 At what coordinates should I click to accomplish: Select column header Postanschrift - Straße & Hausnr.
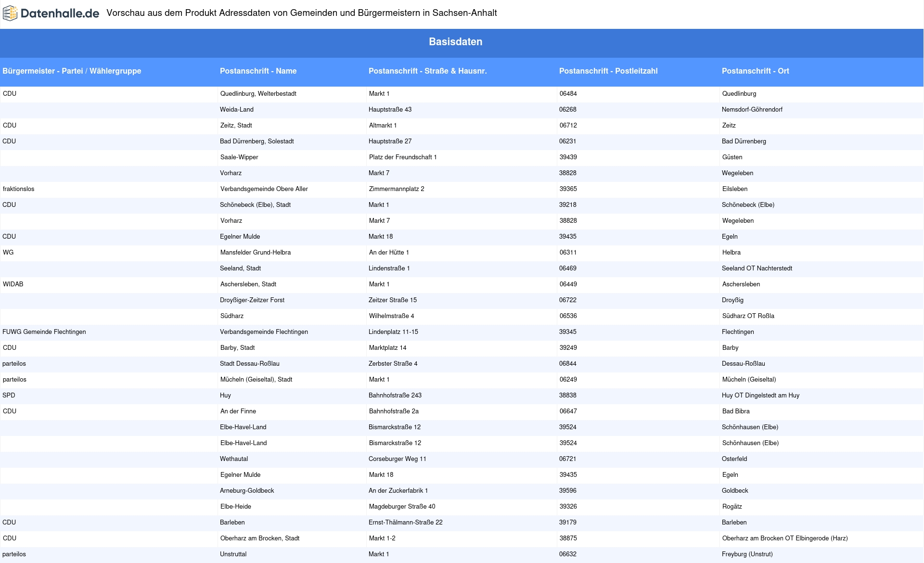(x=427, y=71)
